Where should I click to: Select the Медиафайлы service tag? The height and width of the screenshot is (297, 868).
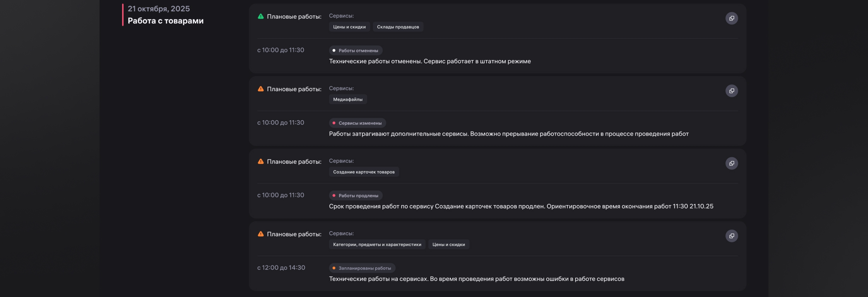click(x=348, y=99)
